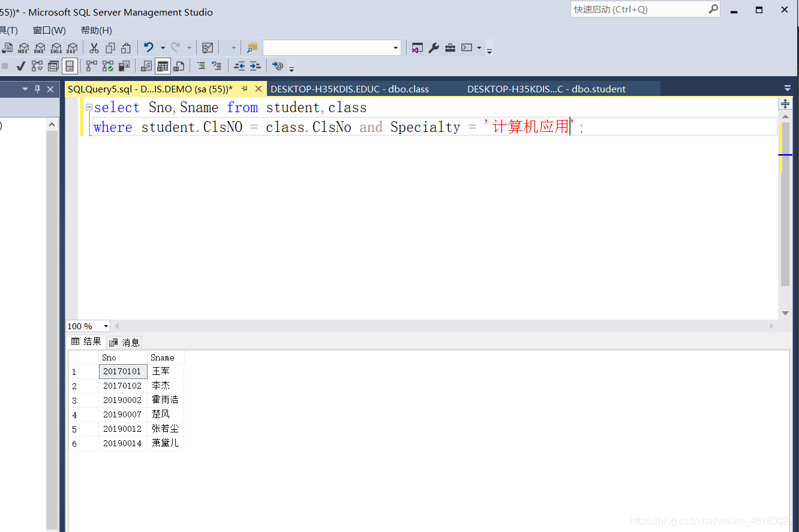Image resolution: width=799 pixels, height=532 pixels.
Task: Show the estimated execution plan icon
Action: pos(37,66)
